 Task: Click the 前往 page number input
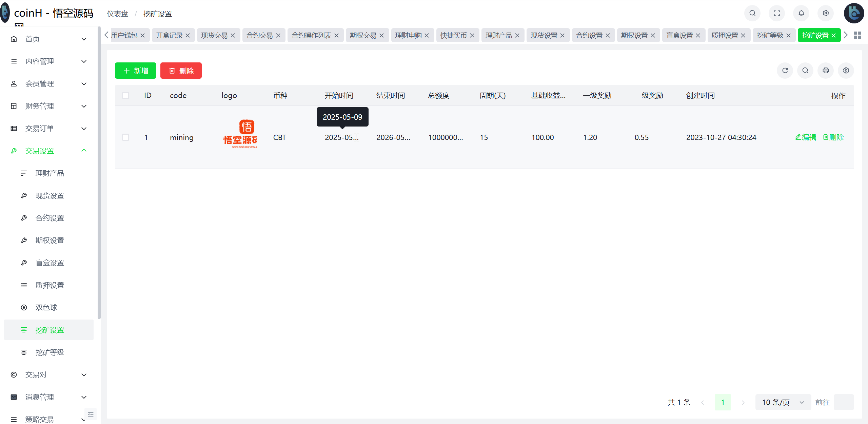[x=844, y=402]
